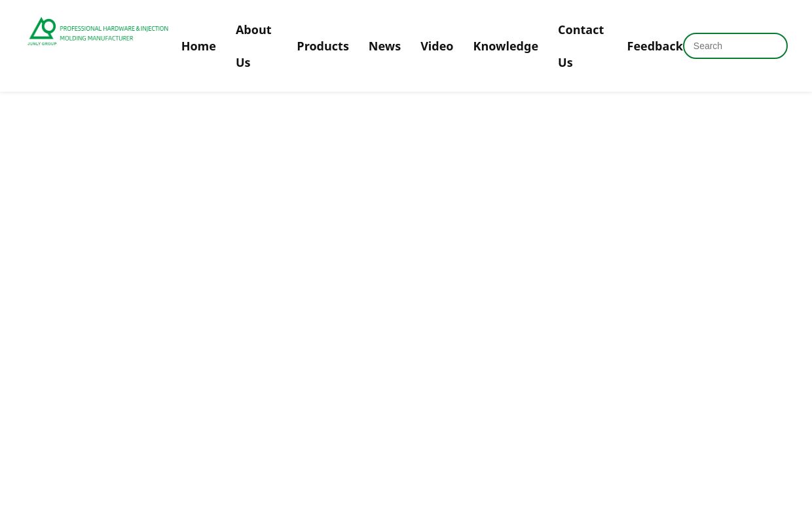
Task: Click Products to browse hardware items
Action: [x=323, y=46]
